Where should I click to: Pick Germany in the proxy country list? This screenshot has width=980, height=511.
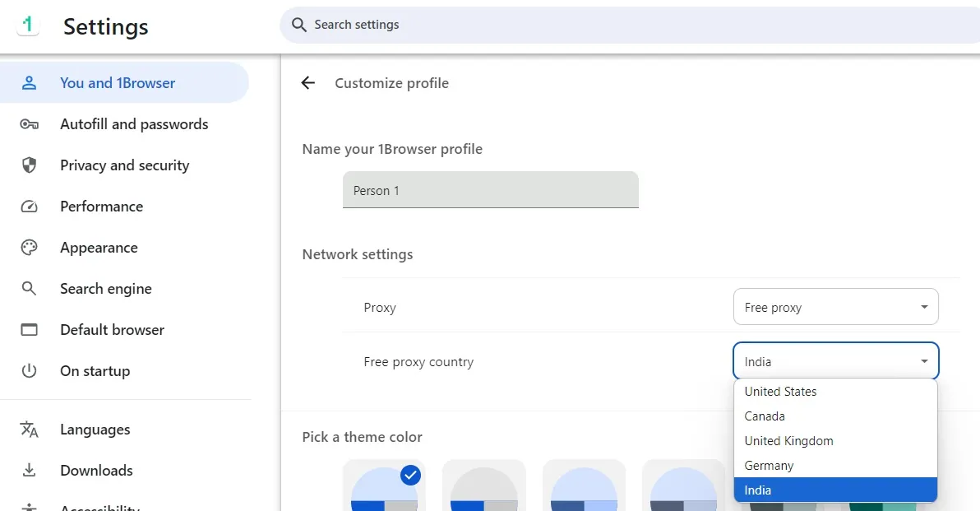click(x=835, y=466)
